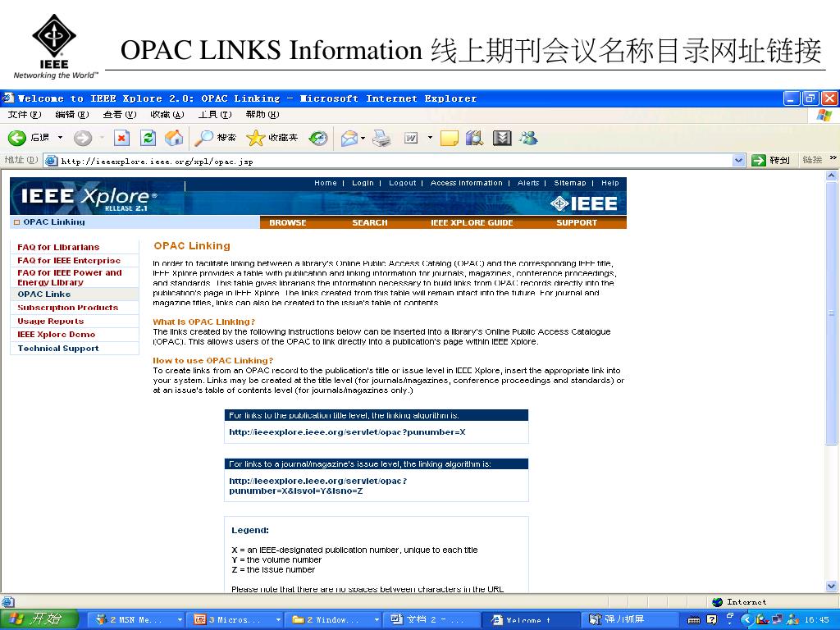Image resolution: width=840 pixels, height=630 pixels.
Task: Open the Windows Start button
Action: click(39, 619)
